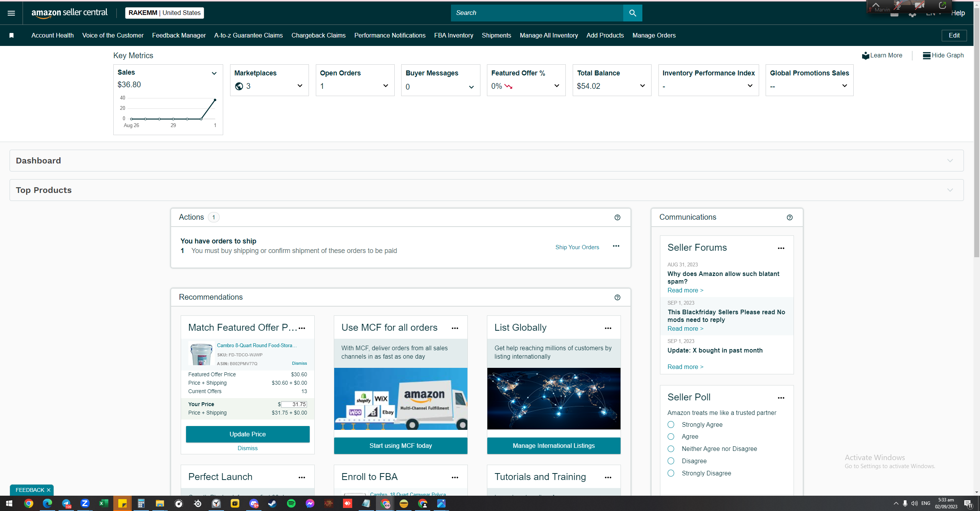Open help for the Communications card
Image resolution: width=980 pixels, height=511 pixels.
(789, 217)
